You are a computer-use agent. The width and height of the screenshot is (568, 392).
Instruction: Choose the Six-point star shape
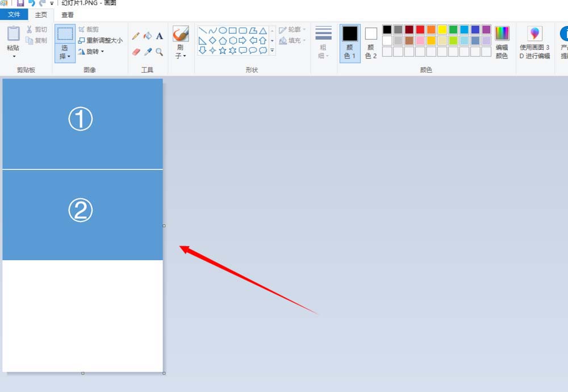click(232, 50)
